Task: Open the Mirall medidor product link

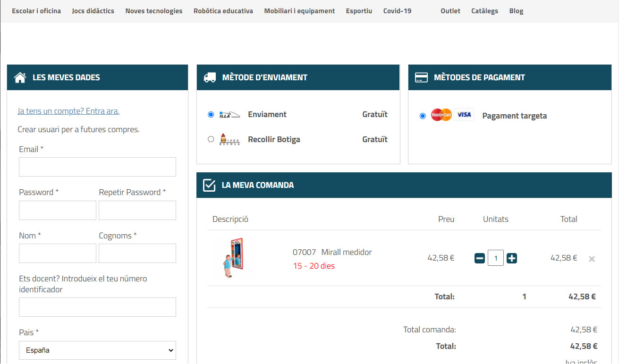Action: click(x=346, y=252)
